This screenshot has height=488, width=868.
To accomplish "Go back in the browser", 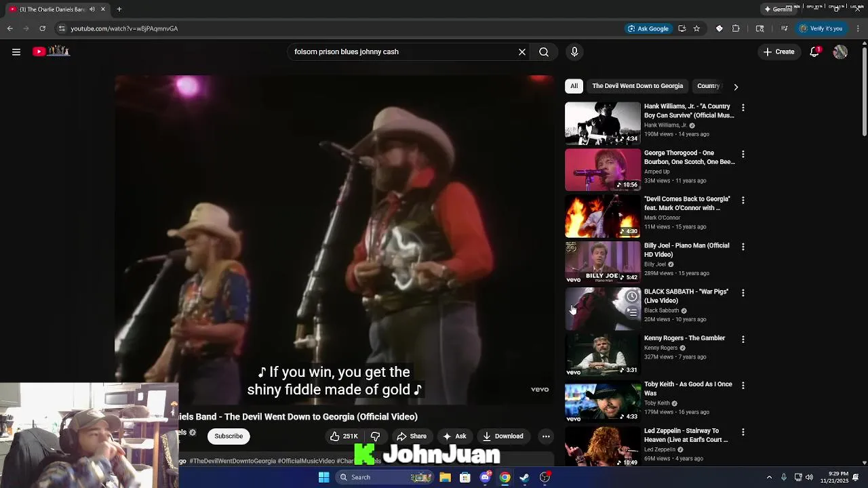I will (x=9, y=28).
